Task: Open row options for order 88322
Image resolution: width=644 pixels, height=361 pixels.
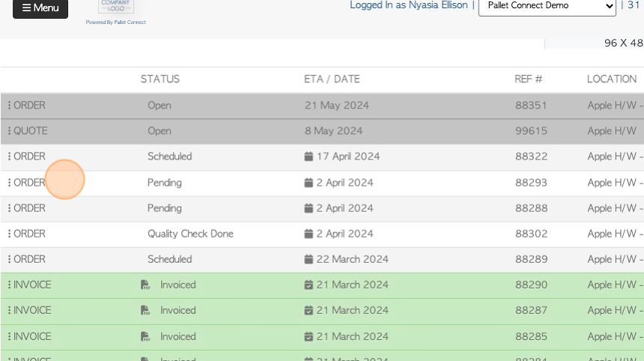Action: [9, 156]
